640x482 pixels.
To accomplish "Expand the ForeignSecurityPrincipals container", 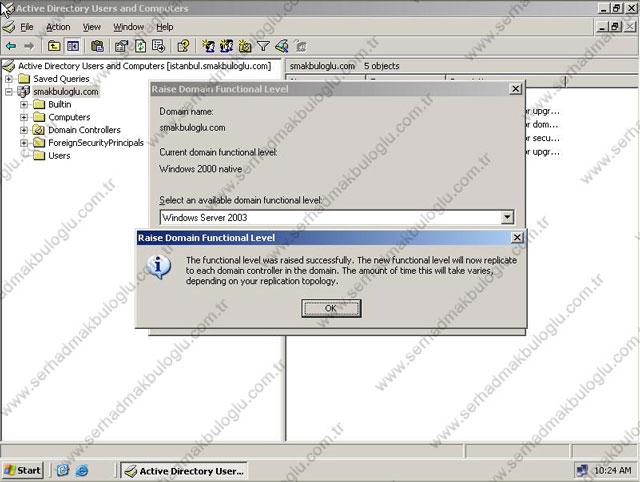I will [x=24, y=142].
